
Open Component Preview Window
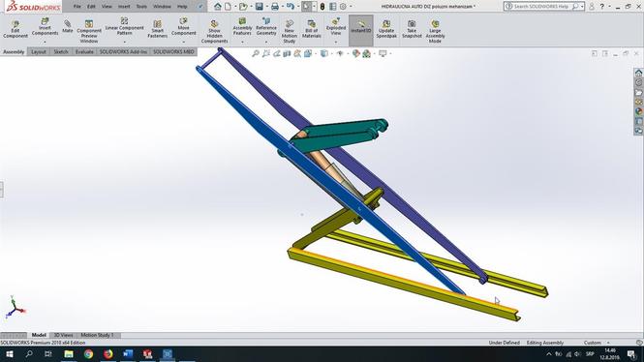(x=89, y=31)
